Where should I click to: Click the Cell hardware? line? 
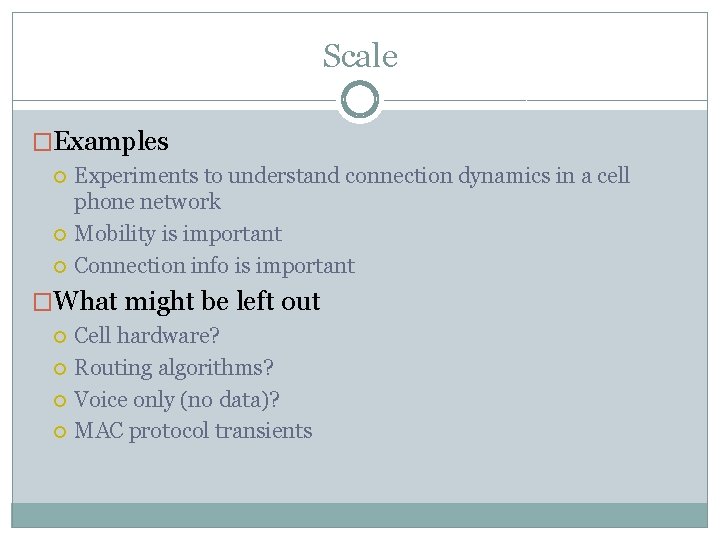point(147,335)
